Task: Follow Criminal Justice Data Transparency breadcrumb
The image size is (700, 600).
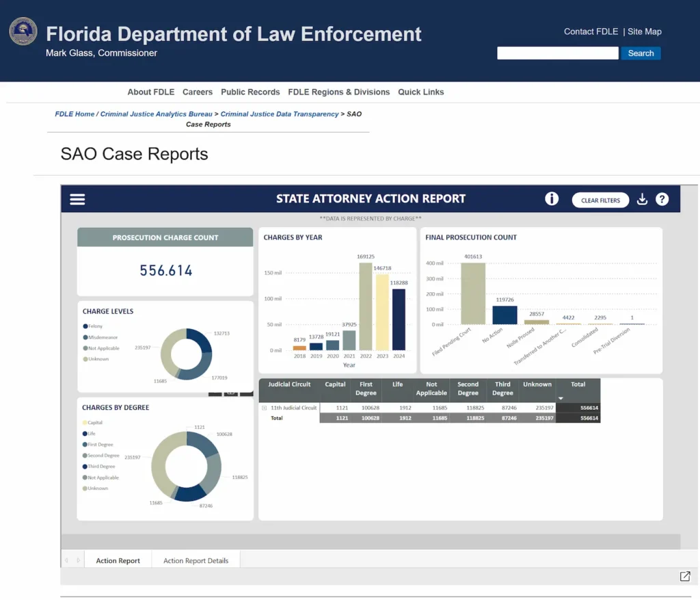Action: (x=280, y=114)
